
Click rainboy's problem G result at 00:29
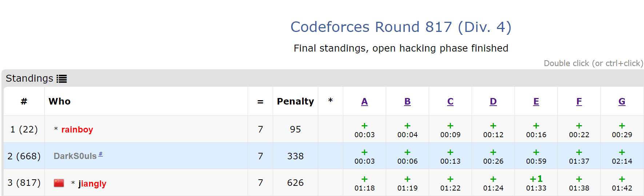[x=622, y=130]
